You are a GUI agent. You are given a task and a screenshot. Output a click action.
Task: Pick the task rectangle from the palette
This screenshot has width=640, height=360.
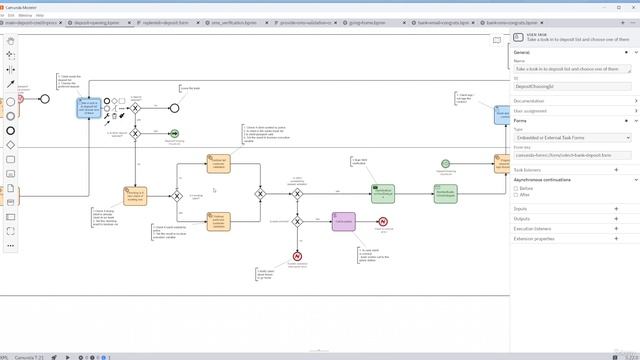tap(11, 159)
